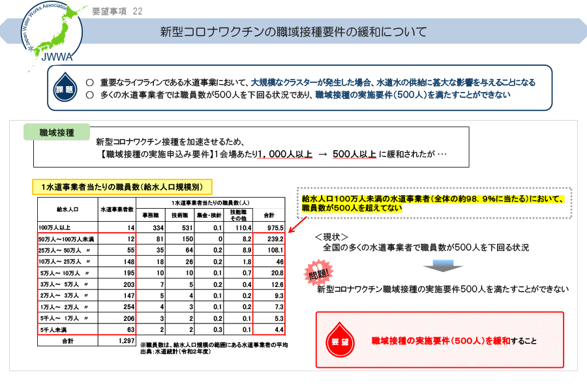The width and height of the screenshot is (587, 392).
Task: Click the footnote 出典：水道統計(令和2年度)
Action: [175, 352]
